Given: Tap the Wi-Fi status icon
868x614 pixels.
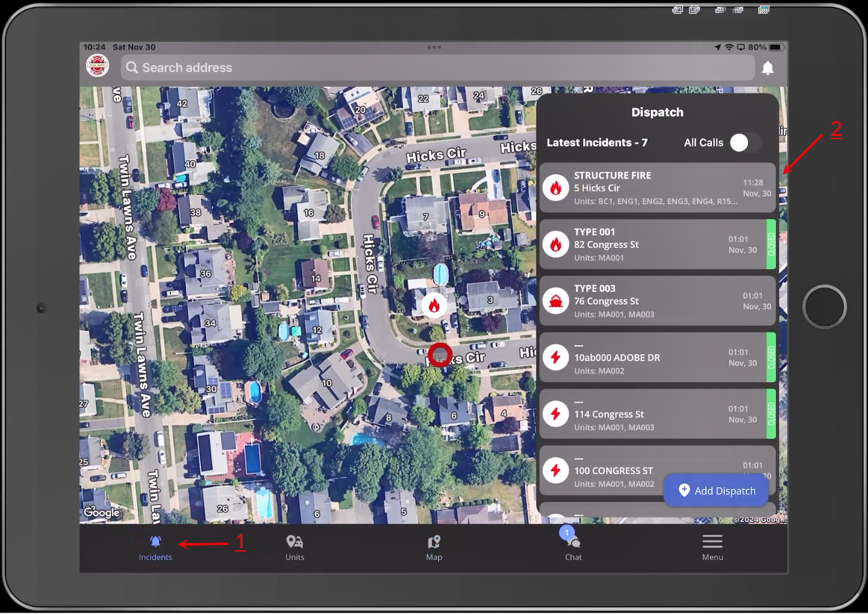Looking at the screenshot, I should click(729, 47).
